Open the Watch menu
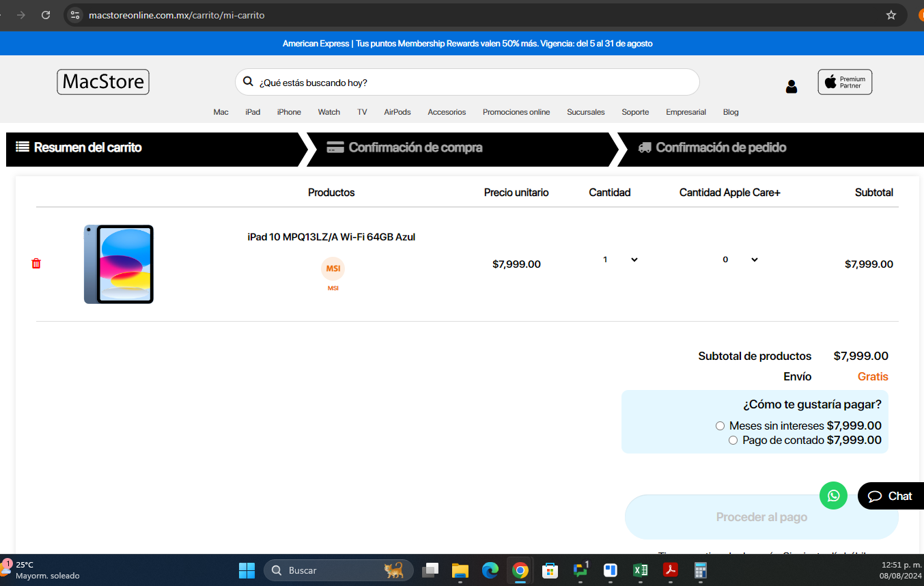Image resolution: width=924 pixels, height=586 pixels. [329, 112]
